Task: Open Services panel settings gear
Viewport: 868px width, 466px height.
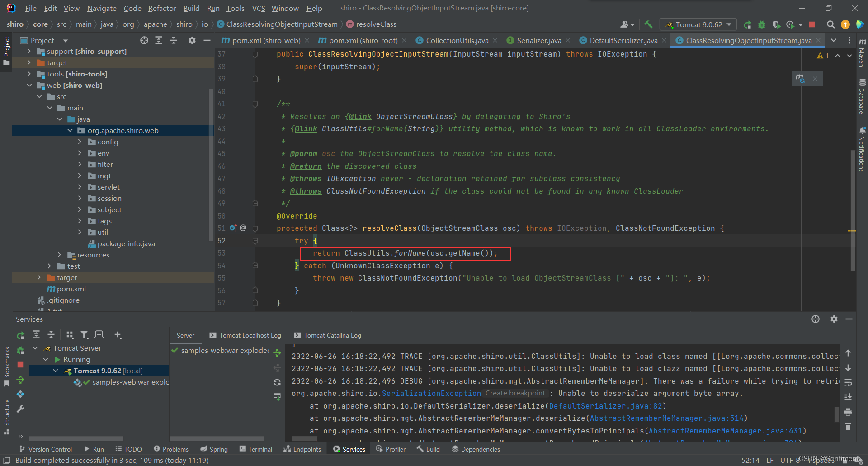Action: [x=834, y=319]
